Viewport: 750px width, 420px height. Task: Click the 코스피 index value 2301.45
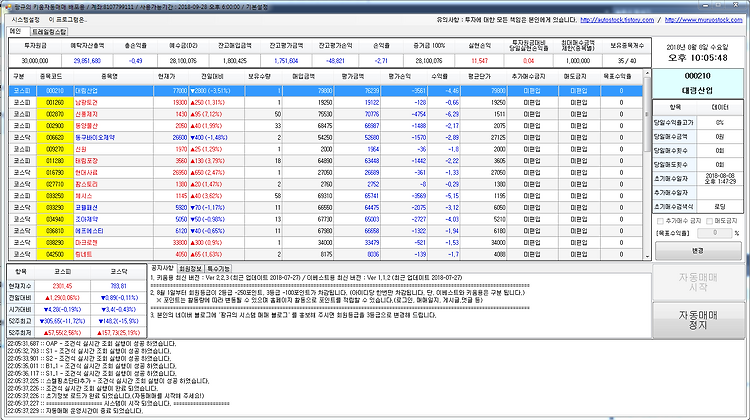pos(62,286)
